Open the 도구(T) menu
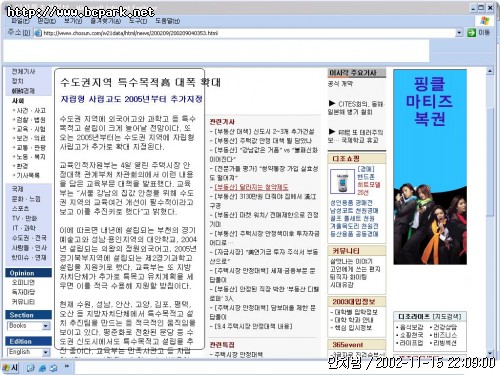 click(x=138, y=21)
